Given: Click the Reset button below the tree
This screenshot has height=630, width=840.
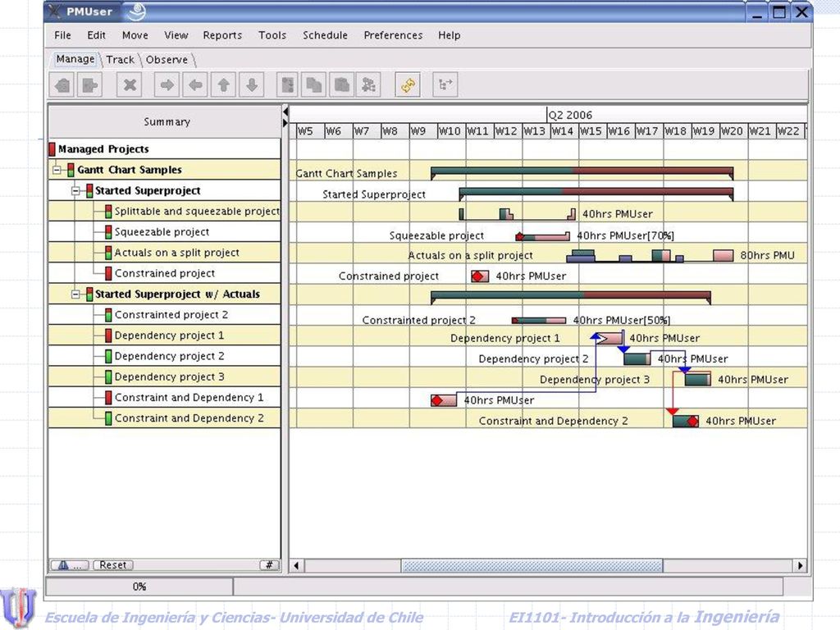Looking at the screenshot, I should click(113, 564).
